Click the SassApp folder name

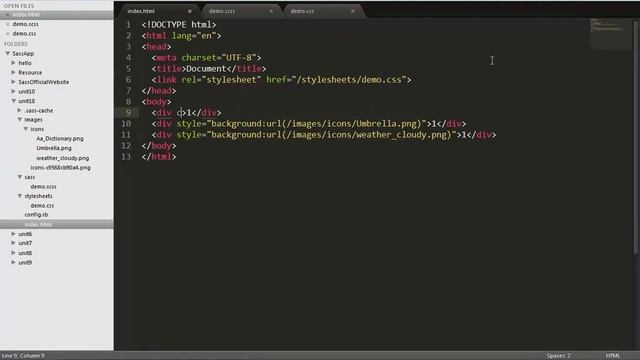(x=23, y=53)
